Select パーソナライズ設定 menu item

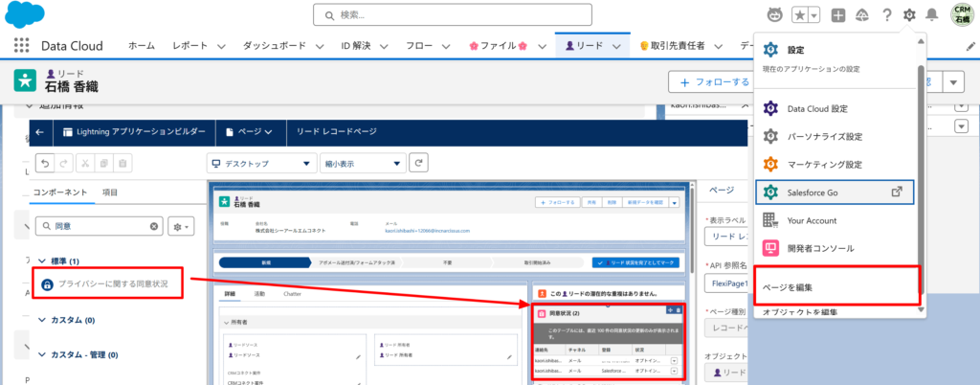pyautogui.click(x=836, y=136)
